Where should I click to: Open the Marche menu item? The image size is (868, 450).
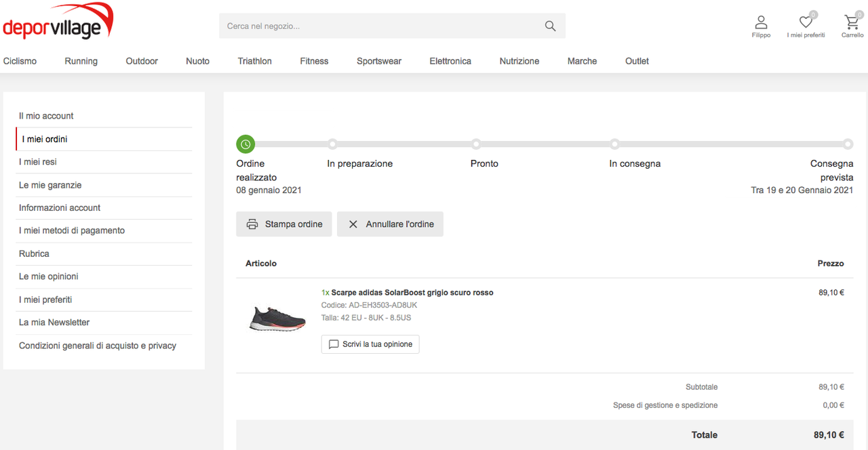point(582,61)
